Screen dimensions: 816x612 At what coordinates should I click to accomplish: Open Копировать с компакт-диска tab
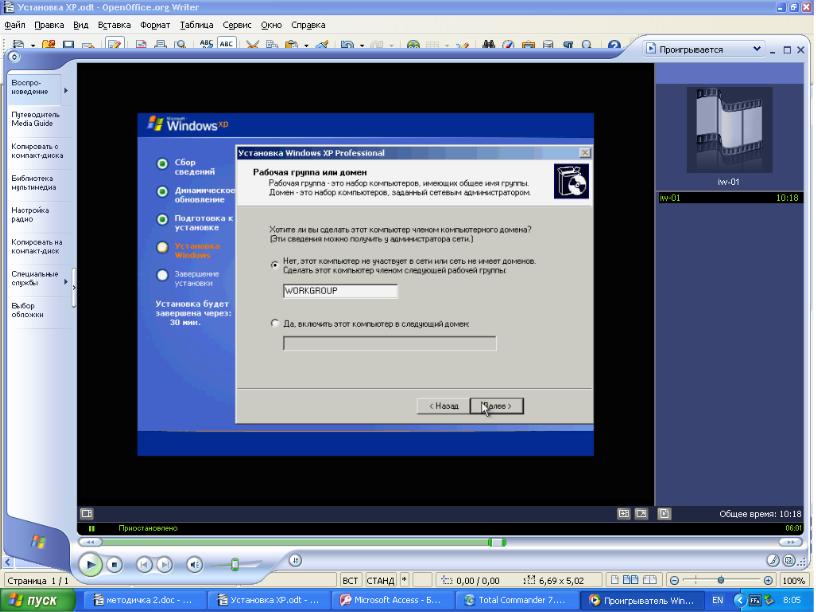coord(37,151)
